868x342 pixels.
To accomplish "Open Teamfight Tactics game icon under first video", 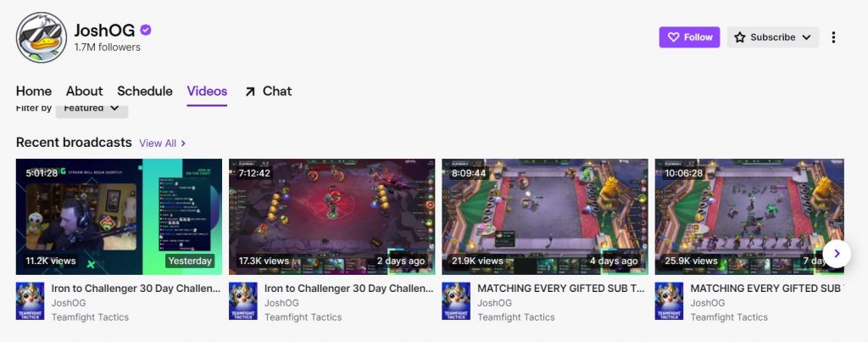I will 30,301.
